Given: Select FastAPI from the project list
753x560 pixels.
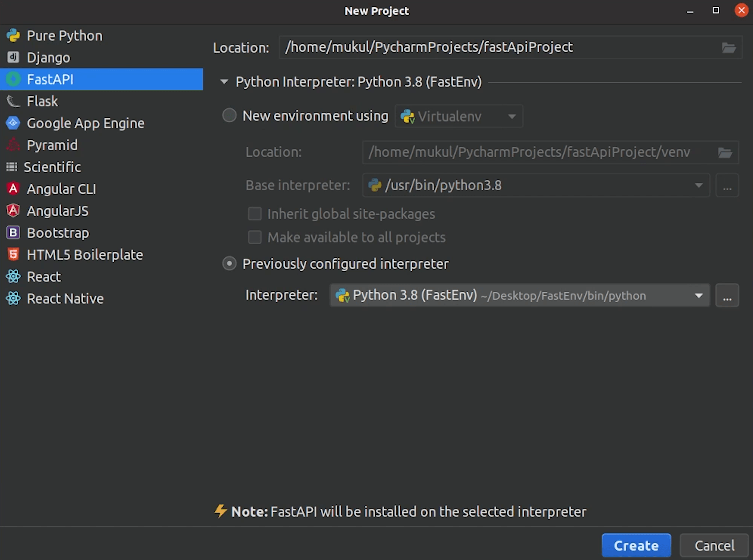Looking at the screenshot, I should point(50,79).
